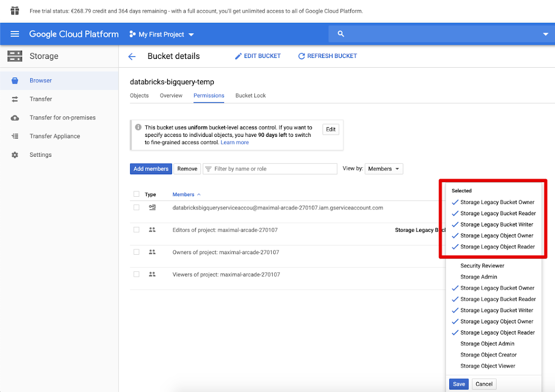Open the Bucket Lock tab

coord(250,95)
